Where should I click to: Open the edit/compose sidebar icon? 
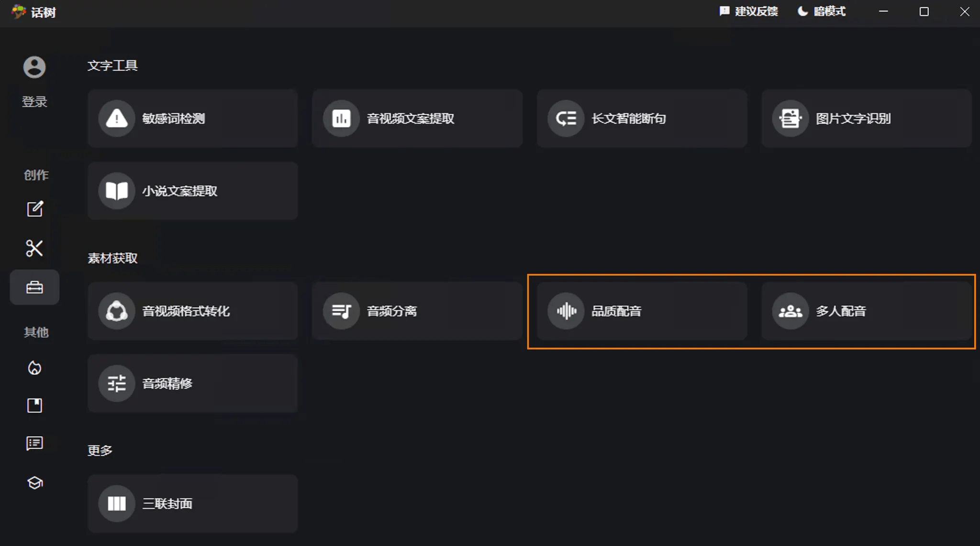(x=34, y=209)
